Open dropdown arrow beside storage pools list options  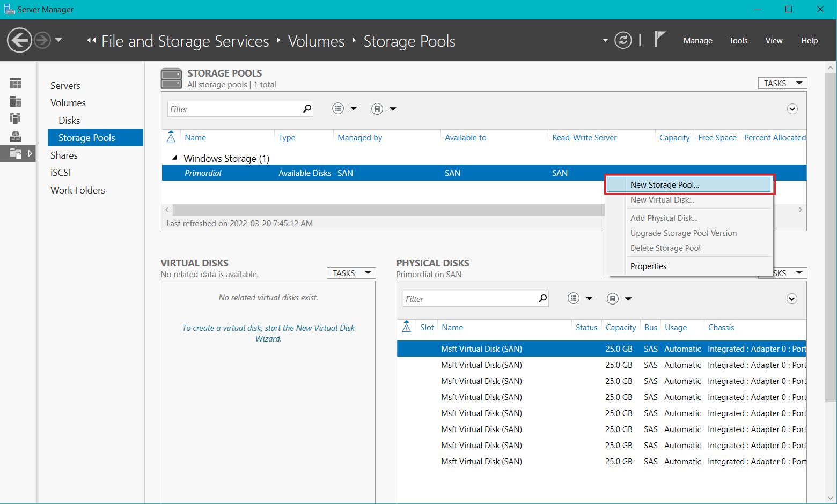pos(354,109)
